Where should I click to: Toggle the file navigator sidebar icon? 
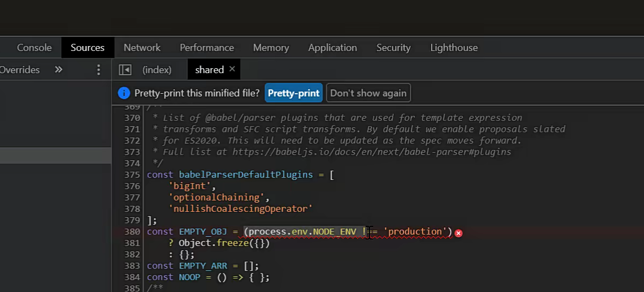click(x=125, y=70)
